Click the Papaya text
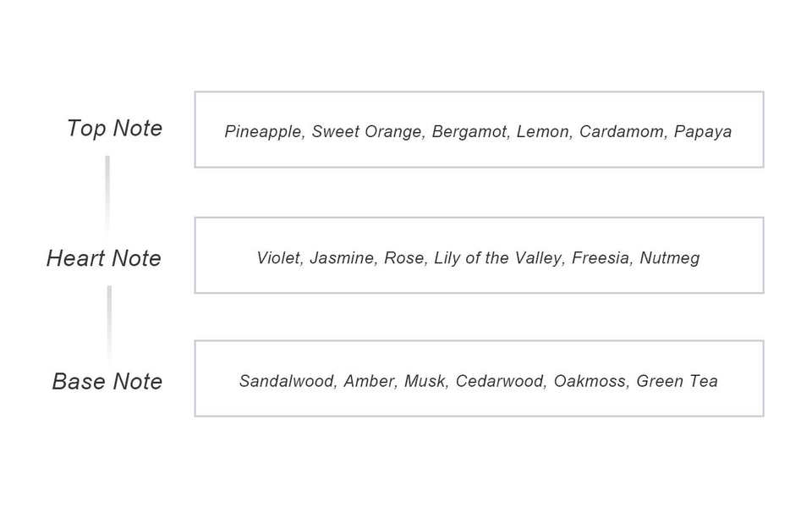 click(703, 132)
